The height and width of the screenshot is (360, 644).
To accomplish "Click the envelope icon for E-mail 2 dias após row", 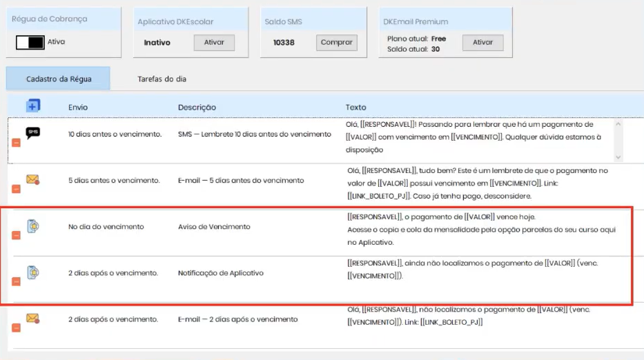I will coord(33,319).
